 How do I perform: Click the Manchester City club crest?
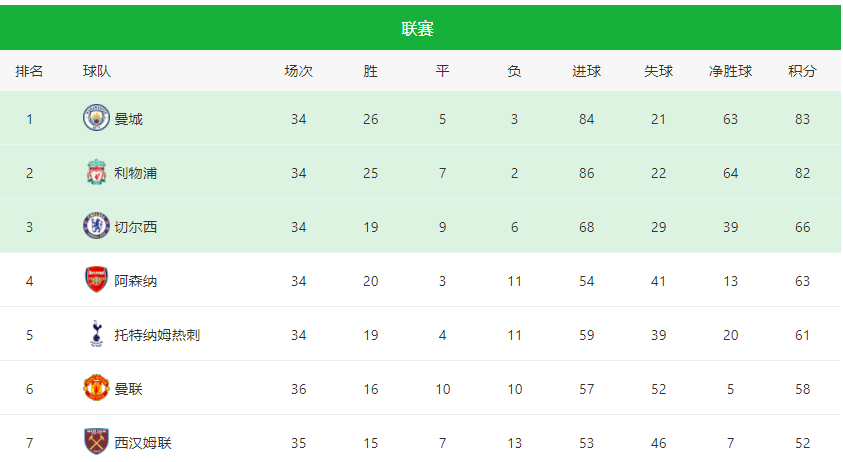96,119
